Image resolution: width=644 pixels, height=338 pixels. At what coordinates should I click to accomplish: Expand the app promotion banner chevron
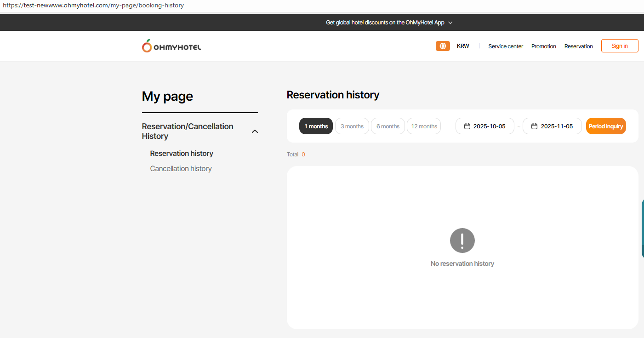[450, 23]
